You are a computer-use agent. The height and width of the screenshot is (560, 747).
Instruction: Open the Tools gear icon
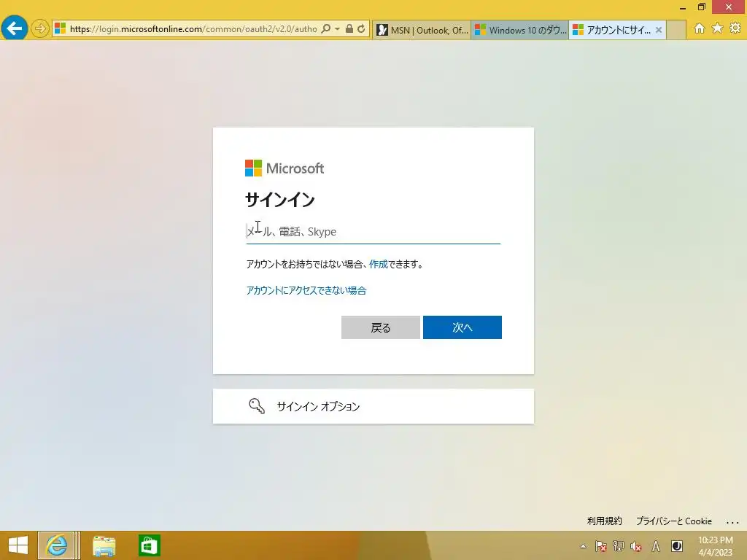[735, 28]
